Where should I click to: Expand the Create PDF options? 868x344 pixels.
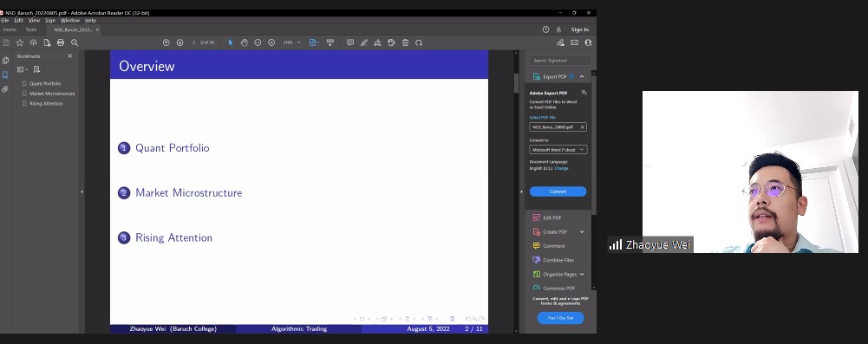[582, 231]
